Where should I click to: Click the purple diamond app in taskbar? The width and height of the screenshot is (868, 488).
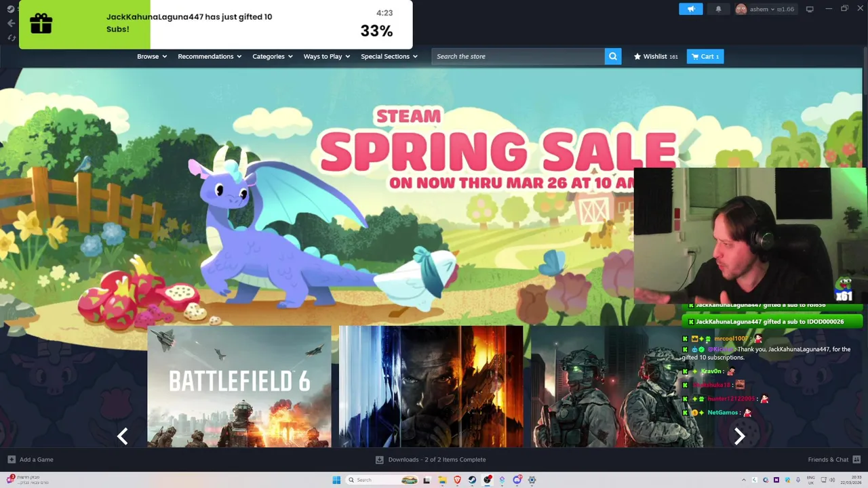(x=502, y=480)
